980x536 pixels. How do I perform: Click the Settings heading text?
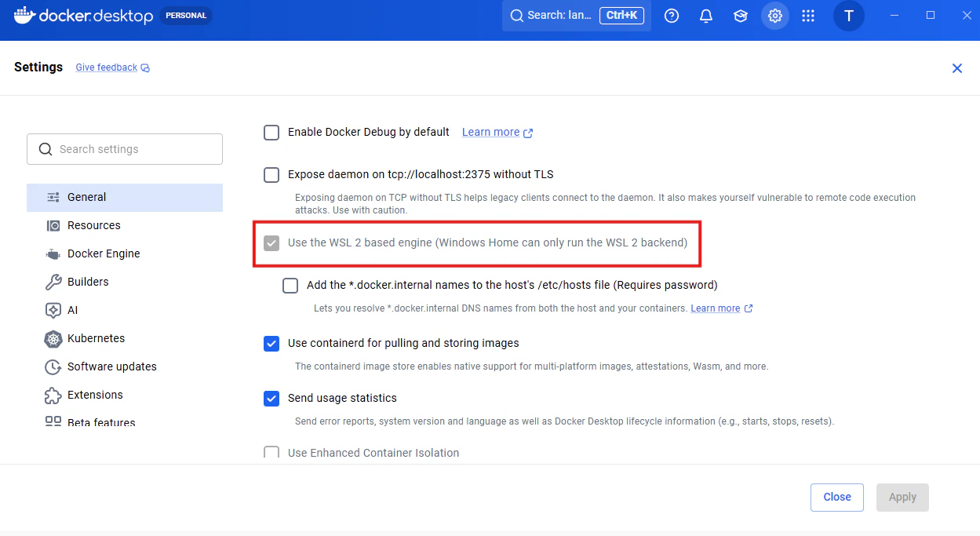[x=38, y=67]
